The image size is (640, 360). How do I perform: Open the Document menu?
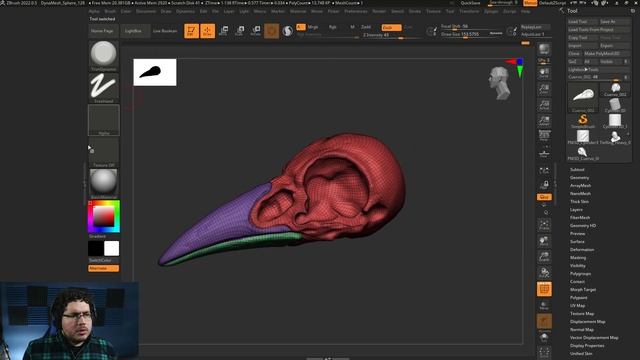pos(146,11)
